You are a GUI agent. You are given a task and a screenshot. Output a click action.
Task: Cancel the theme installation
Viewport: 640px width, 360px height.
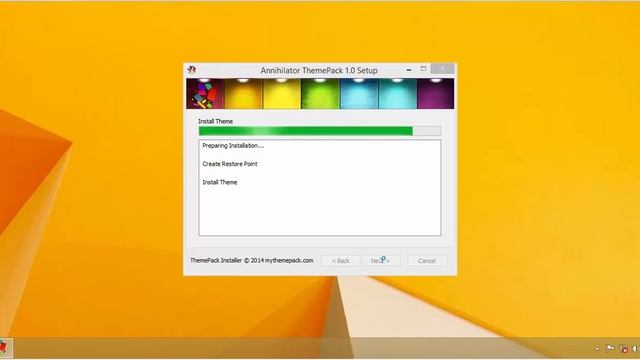427,260
